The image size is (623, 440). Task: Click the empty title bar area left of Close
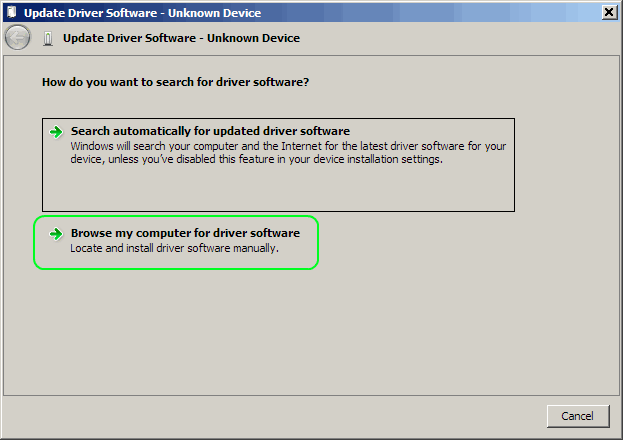(x=450, y=12)
